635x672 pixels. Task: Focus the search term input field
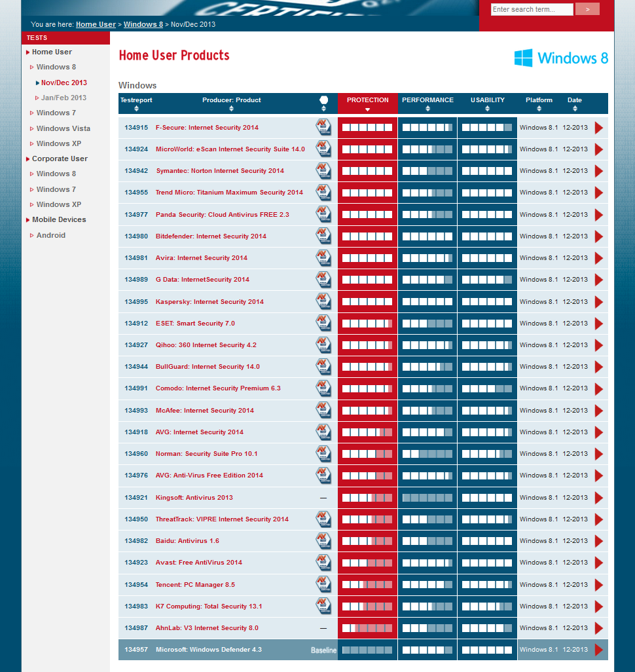532,9
